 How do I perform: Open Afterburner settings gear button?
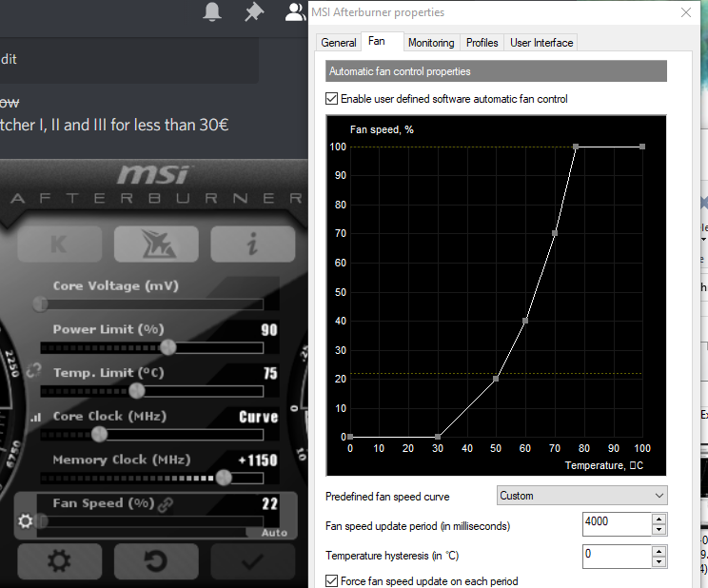click(x=60, y=561)
